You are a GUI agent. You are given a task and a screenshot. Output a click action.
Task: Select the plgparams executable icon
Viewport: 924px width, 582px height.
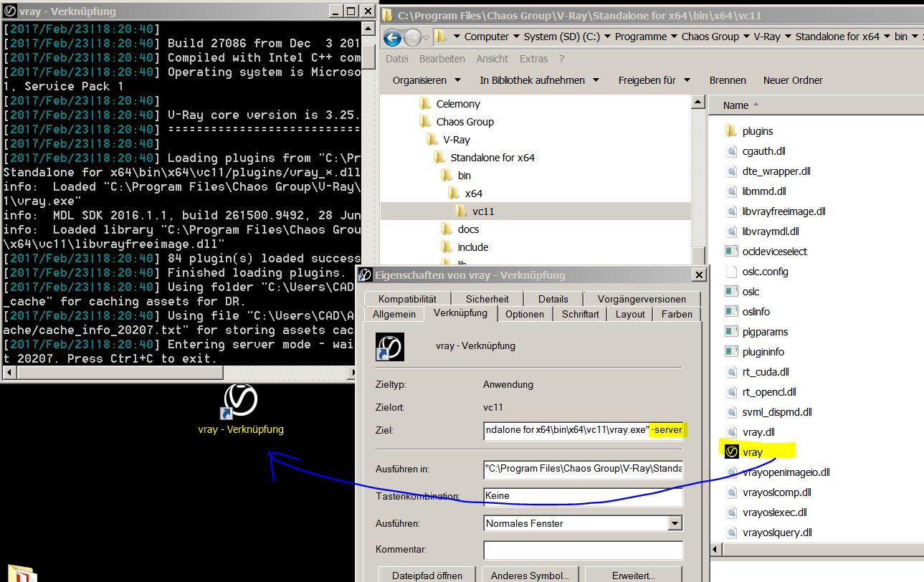click(x=731, y=331)
